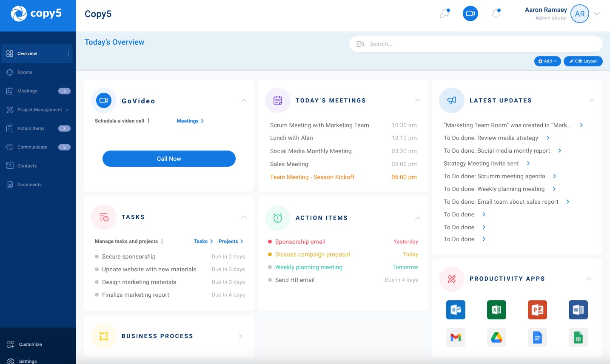Image resolution: width=610 pixels, height=364 pixels.
Task: Click the Latest Updates megaphone icon
Action: click(x=452, y=100)
